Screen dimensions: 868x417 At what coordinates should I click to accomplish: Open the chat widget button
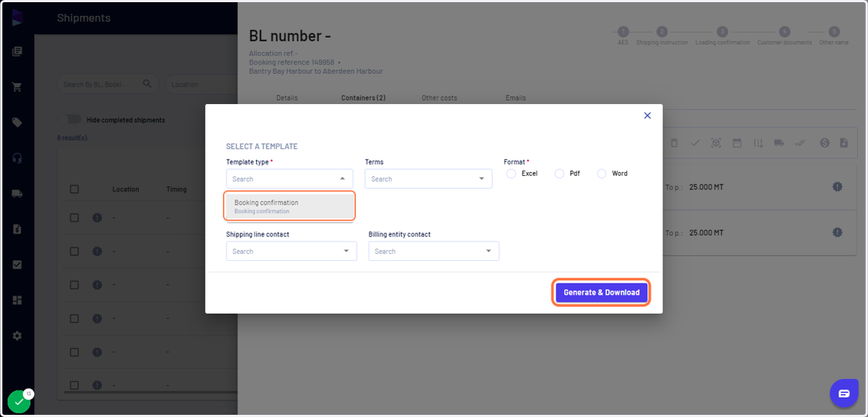tap(843, 393)
